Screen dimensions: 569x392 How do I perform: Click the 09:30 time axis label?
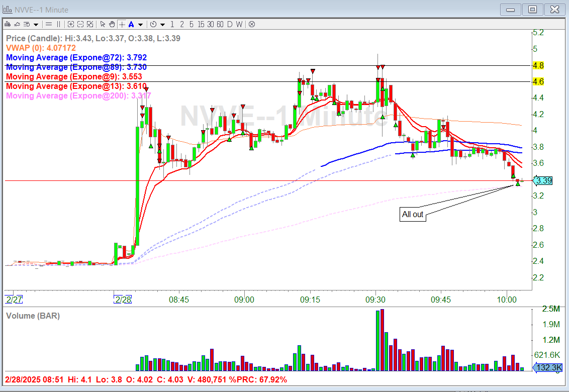[375, 300]
